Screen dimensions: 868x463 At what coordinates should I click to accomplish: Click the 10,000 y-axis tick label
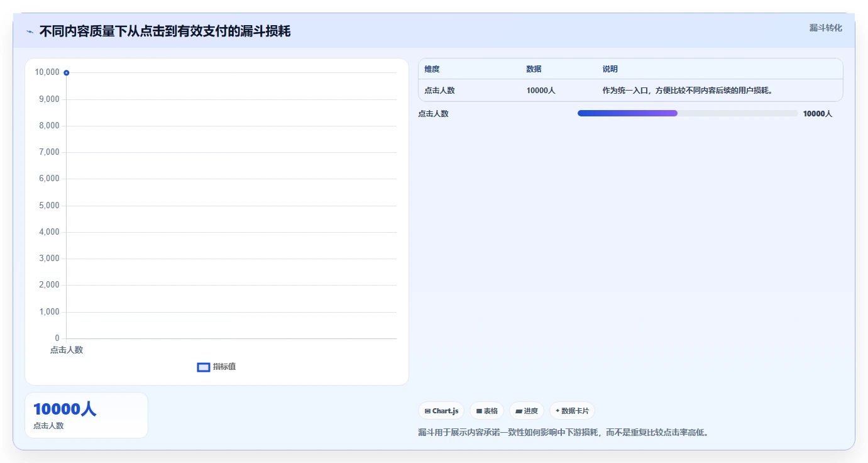(x=47, y=72)
